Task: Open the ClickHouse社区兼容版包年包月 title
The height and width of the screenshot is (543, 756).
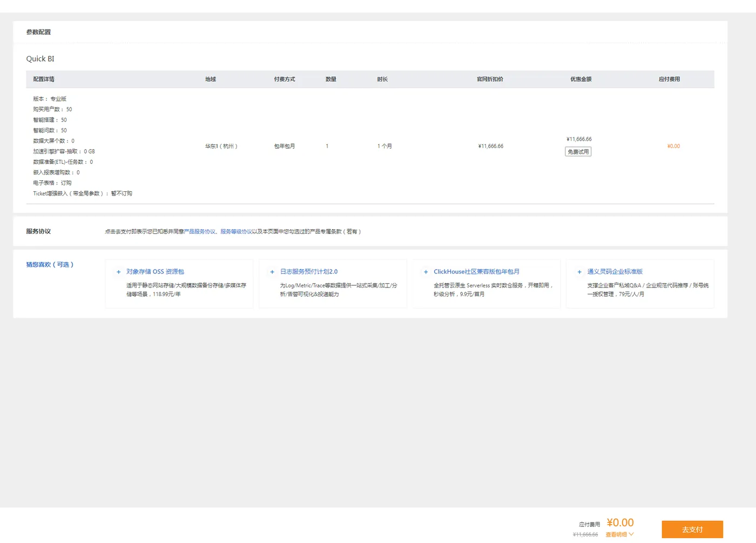Action: click(x=476, y=272)
